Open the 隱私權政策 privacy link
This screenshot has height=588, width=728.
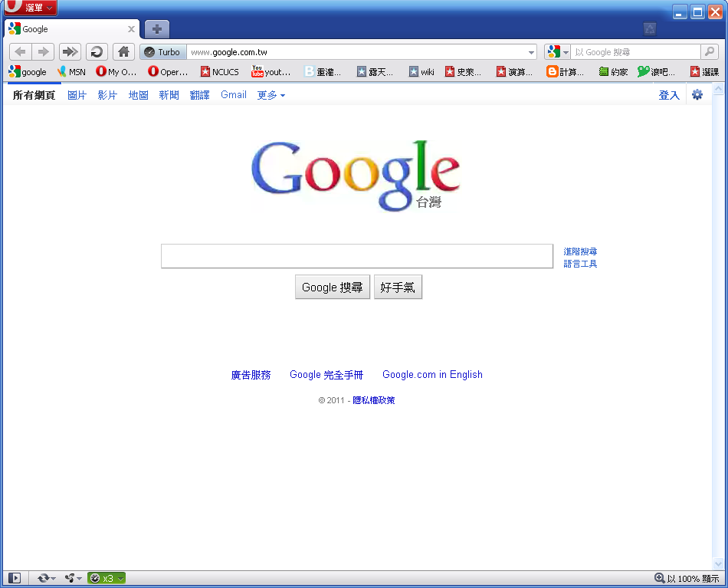coord(374,400)
